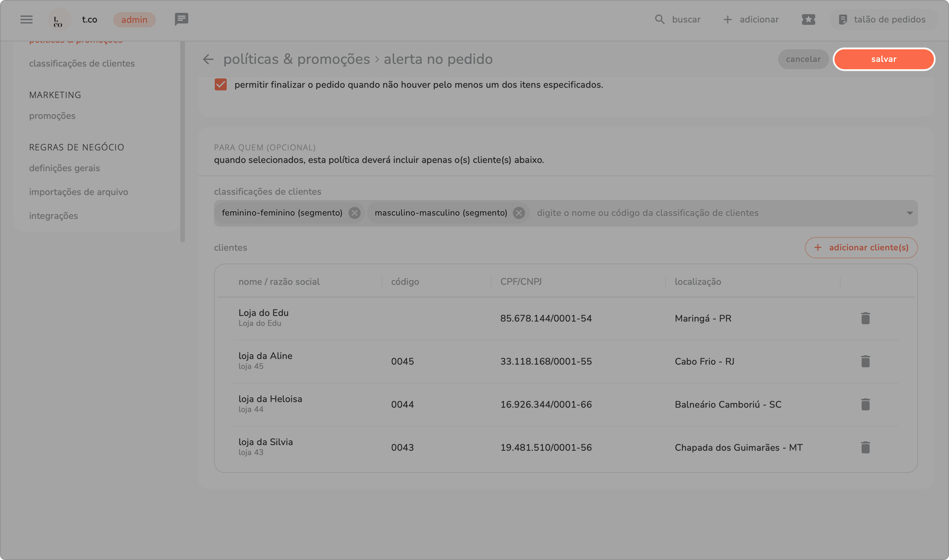Remove the masculino-masculino (segmento) chip
Screen dimensions: 949x560
(x=519, y=213)
